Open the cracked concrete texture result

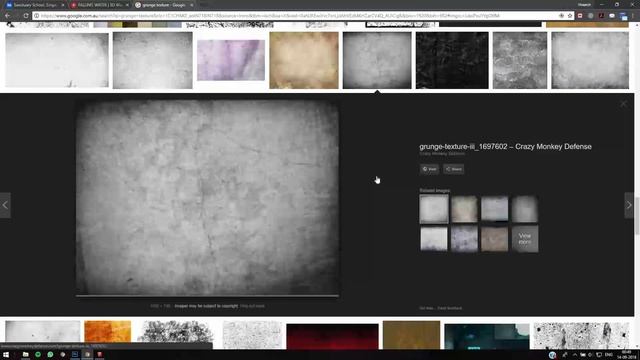coord(520,60)
